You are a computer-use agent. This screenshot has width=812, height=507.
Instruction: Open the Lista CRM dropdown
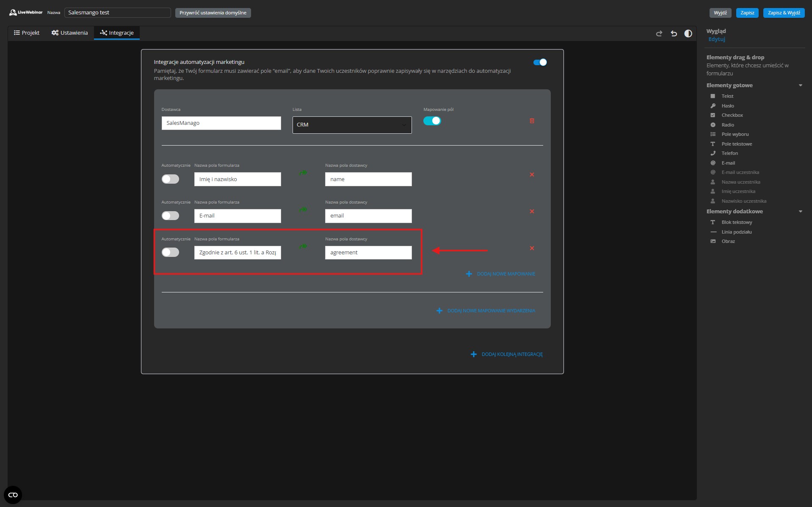click(351, 125)
